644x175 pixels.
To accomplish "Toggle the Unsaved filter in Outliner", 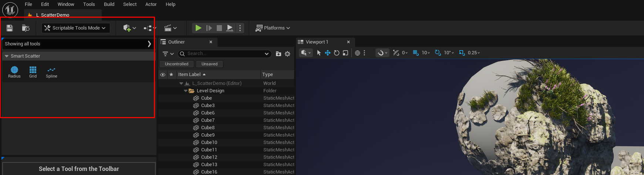I will [x=209, y=64].
